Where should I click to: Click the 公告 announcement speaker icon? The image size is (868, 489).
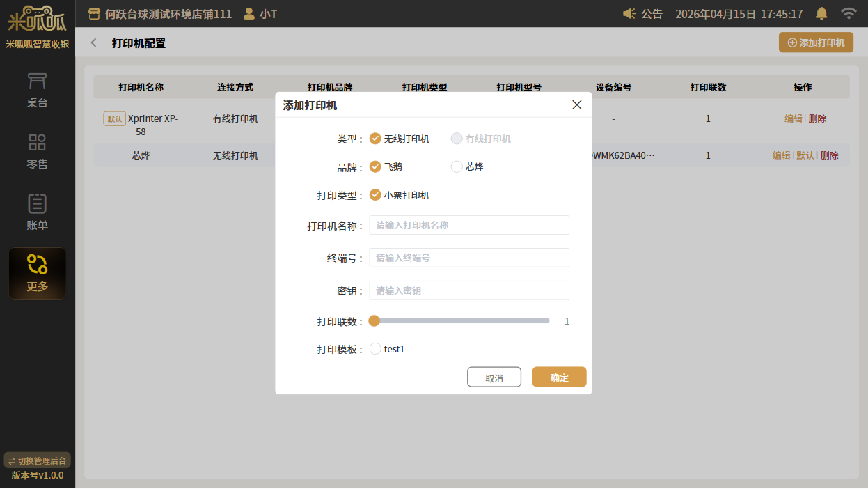629,14
